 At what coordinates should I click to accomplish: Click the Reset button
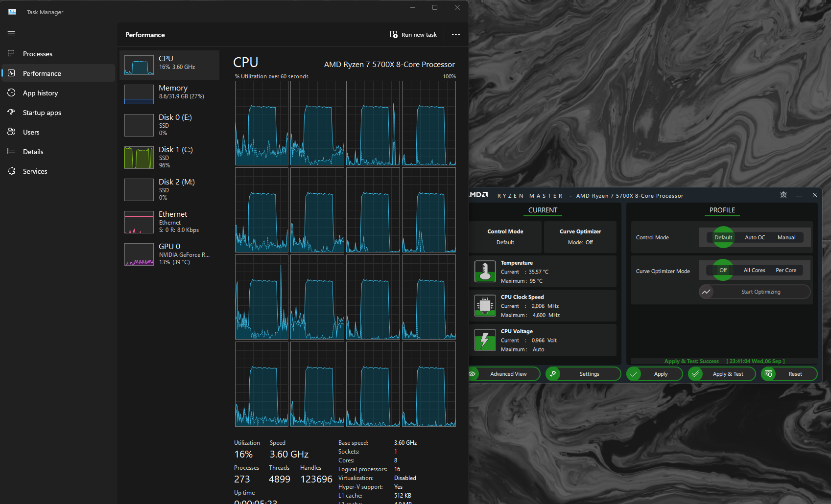[x=789, y=374]
